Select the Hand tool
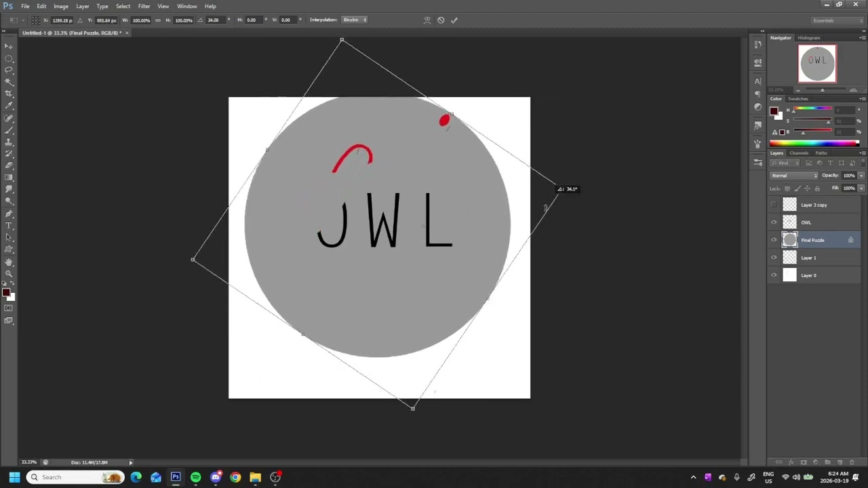The image size is (868, 488). [9, 262]
